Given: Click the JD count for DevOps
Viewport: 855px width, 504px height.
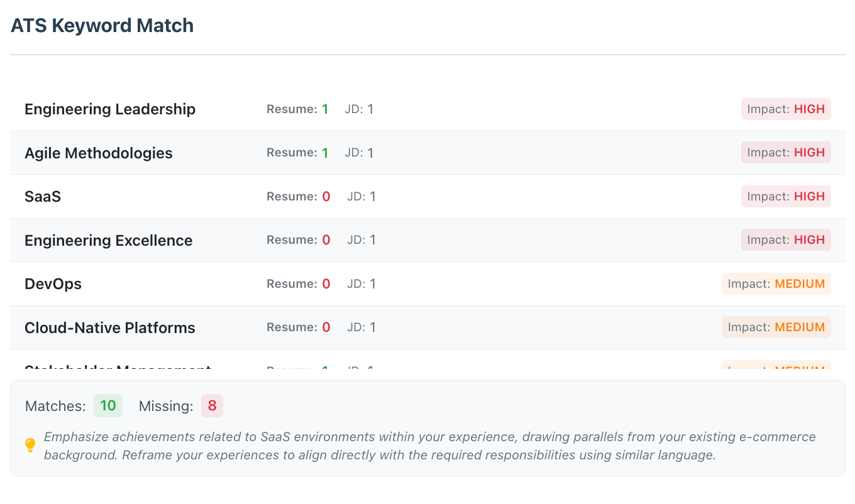Looking at the screenshot, I should click(361, 284).
